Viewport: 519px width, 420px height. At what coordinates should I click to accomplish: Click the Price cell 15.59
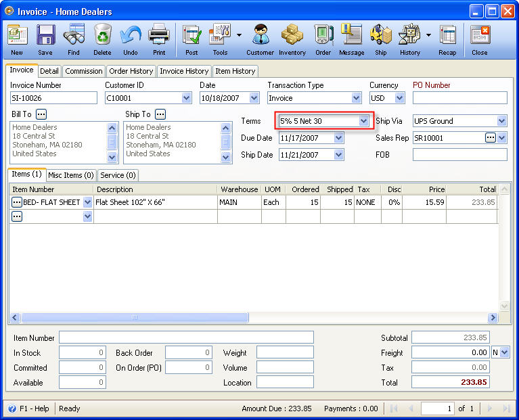click(x=424, y=202)
